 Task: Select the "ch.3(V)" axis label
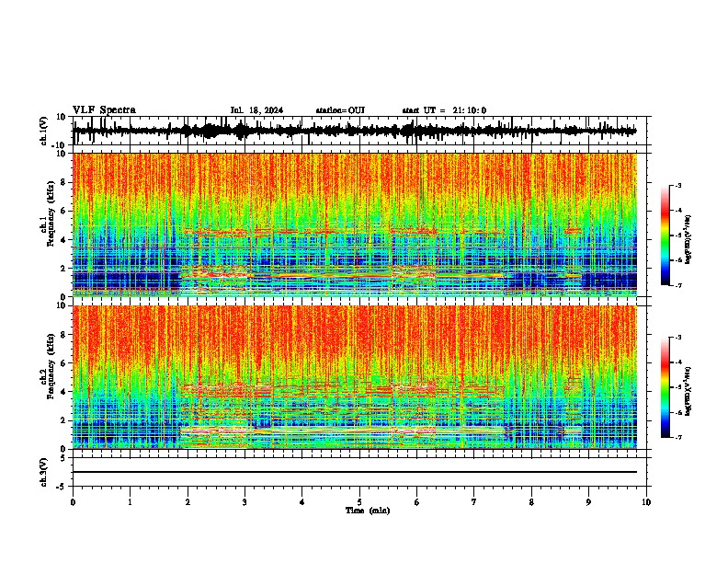click(44, 472)
